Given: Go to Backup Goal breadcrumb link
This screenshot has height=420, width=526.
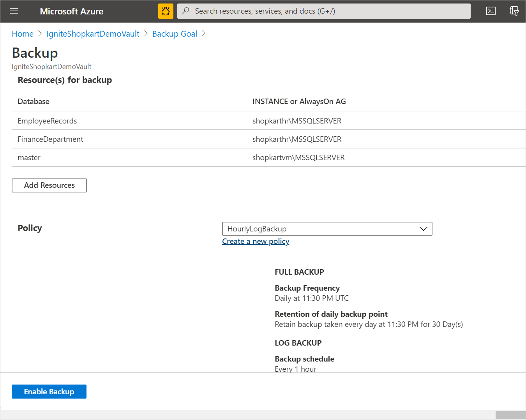Looking at the screenshot, I should (175, 34).
